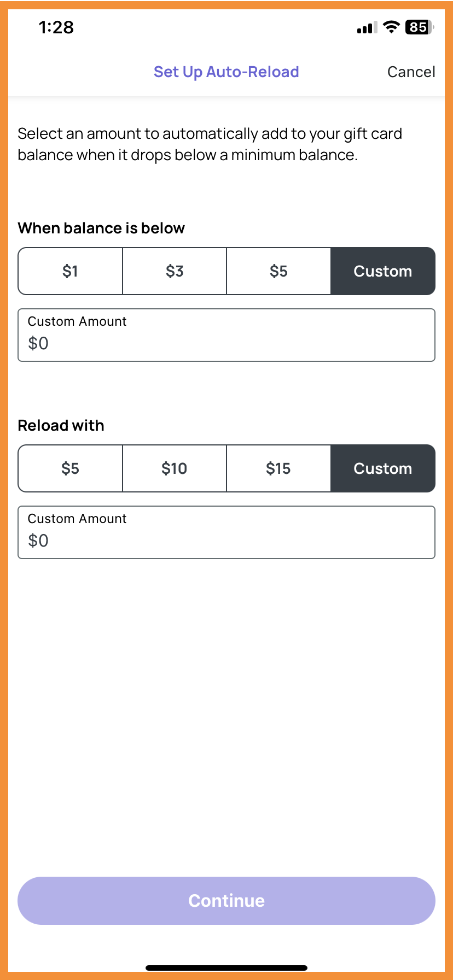Choose $5 under When balance is below
The image size is (453, 980).
[278, 271]
